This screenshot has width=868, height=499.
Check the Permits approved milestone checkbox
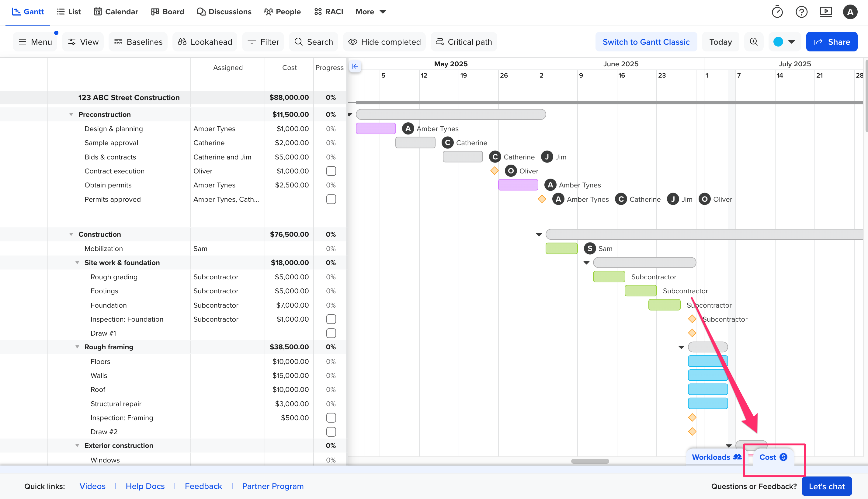click(331, 199)
